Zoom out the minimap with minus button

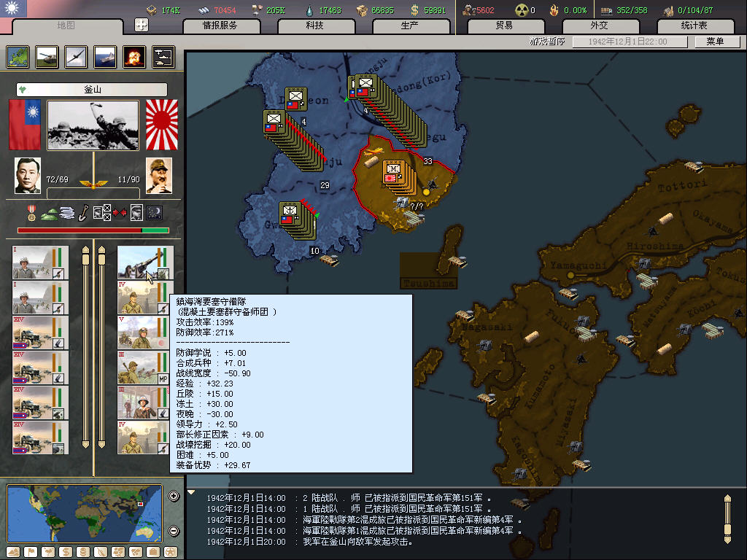coord(174,531)
